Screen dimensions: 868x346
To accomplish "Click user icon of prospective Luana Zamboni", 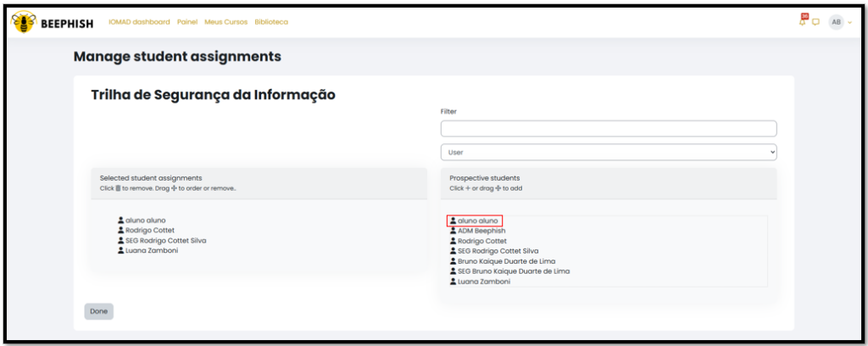I will click(x=453, y=282).
